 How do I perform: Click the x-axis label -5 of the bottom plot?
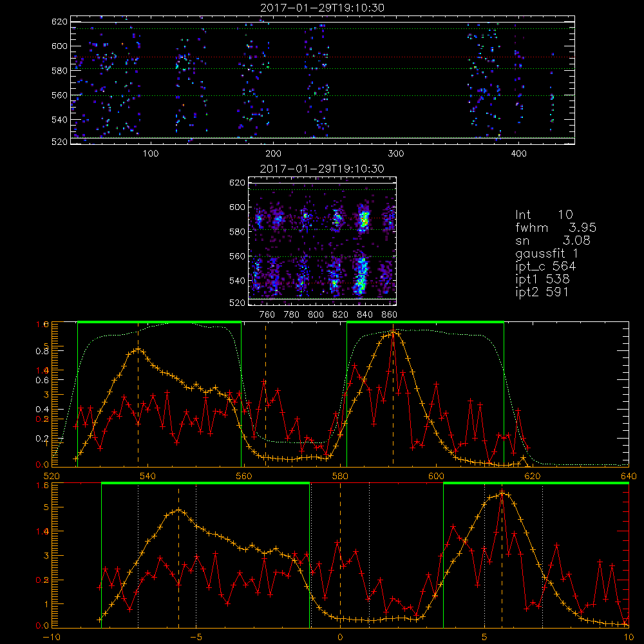pyautogui.click(x=196, y=638)
